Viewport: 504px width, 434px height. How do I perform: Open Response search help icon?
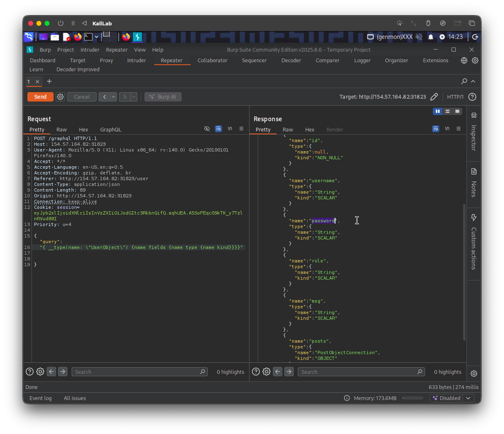tap(256, 372)
